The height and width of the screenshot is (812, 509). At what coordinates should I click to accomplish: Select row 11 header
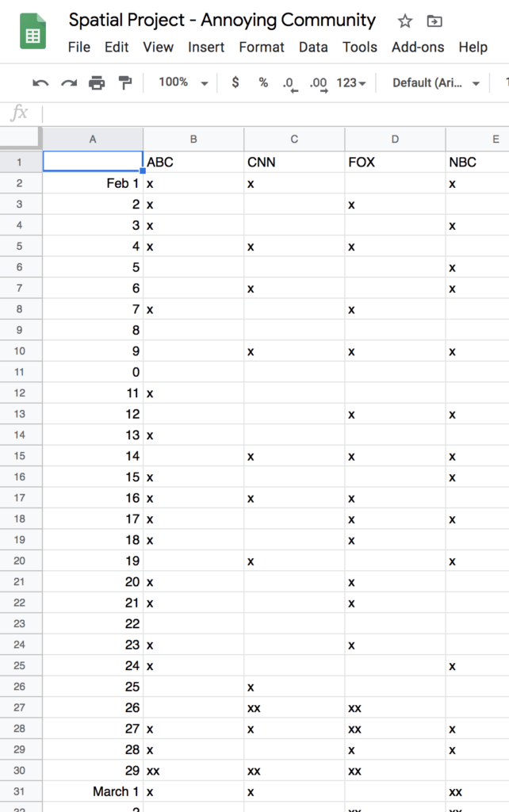click(20, 372)
